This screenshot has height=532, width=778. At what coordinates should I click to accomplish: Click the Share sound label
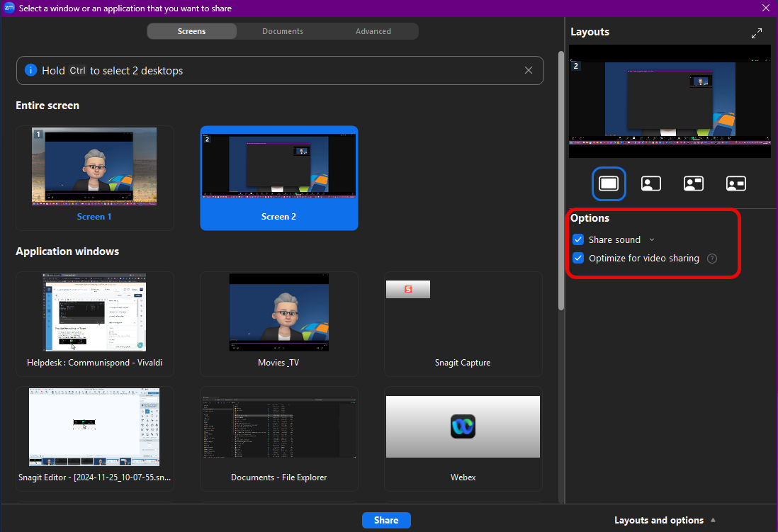click(x=614, y=239)
